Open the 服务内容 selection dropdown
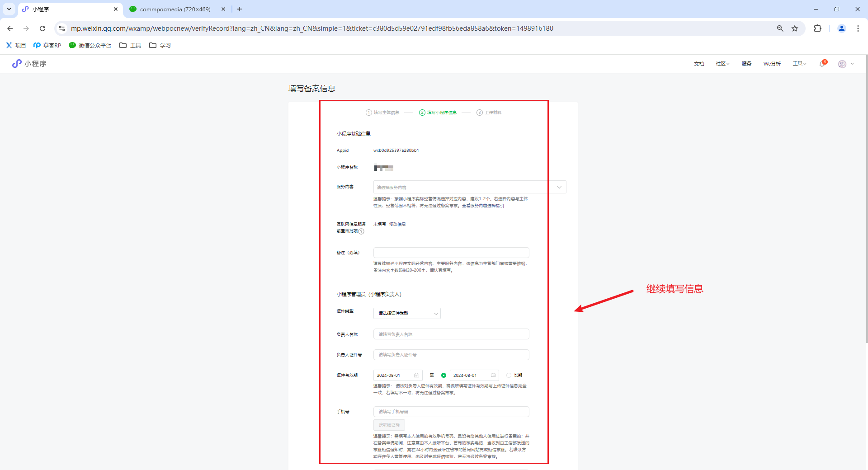 tap(470, 187)
